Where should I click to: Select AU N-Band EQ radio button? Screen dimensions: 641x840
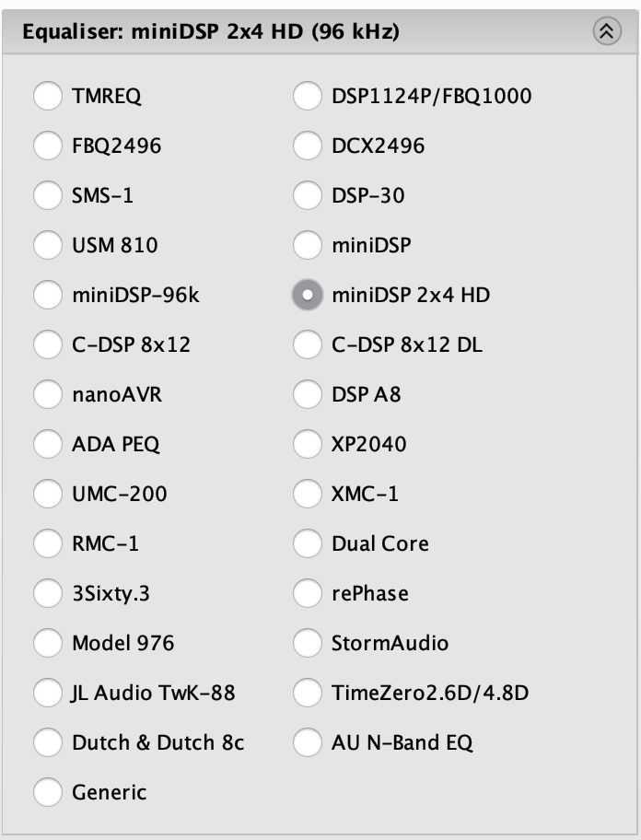308,742
